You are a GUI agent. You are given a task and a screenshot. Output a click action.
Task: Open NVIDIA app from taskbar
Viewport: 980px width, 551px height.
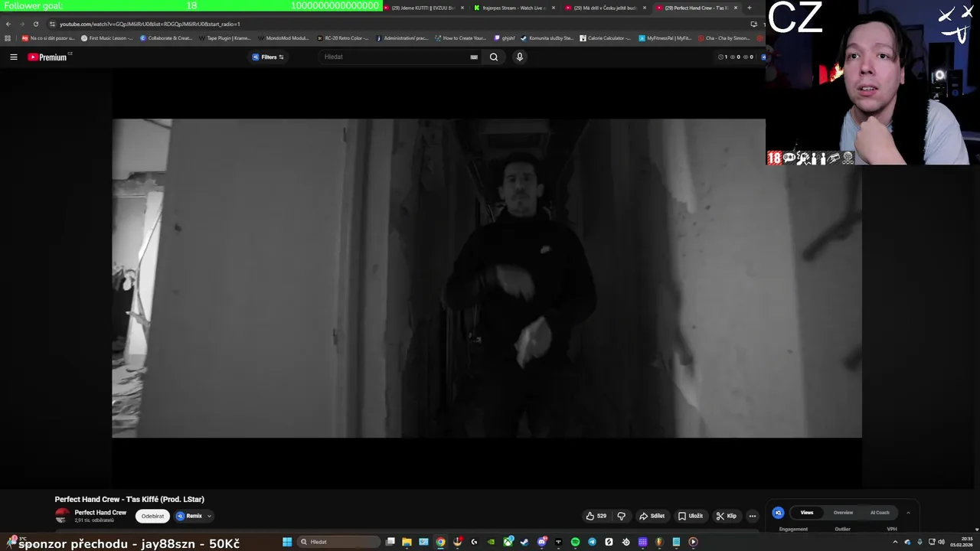tap(491, 542)
